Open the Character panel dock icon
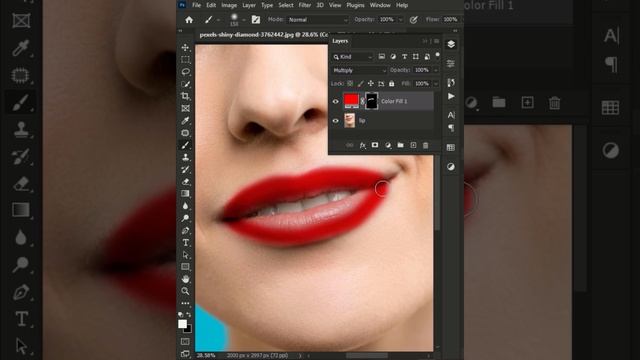 (x=451, y=115)
